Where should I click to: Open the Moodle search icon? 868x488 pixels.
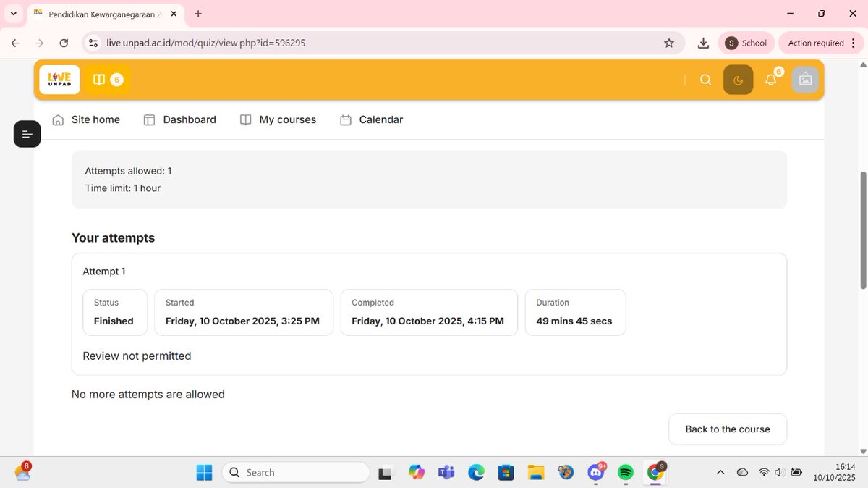pos(705,80)
